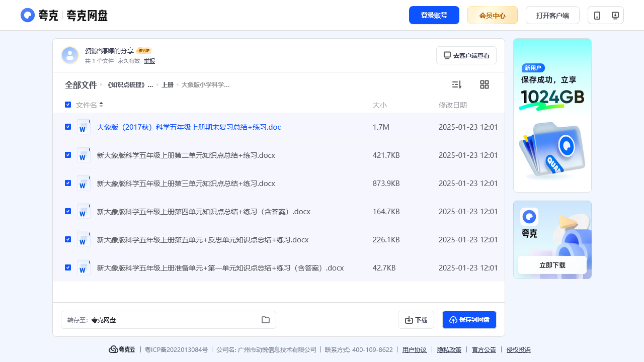Viewport: 644px width, 362px height.
Task: Go to 全部文件 breadcrumb
Action: click(80, 85)
